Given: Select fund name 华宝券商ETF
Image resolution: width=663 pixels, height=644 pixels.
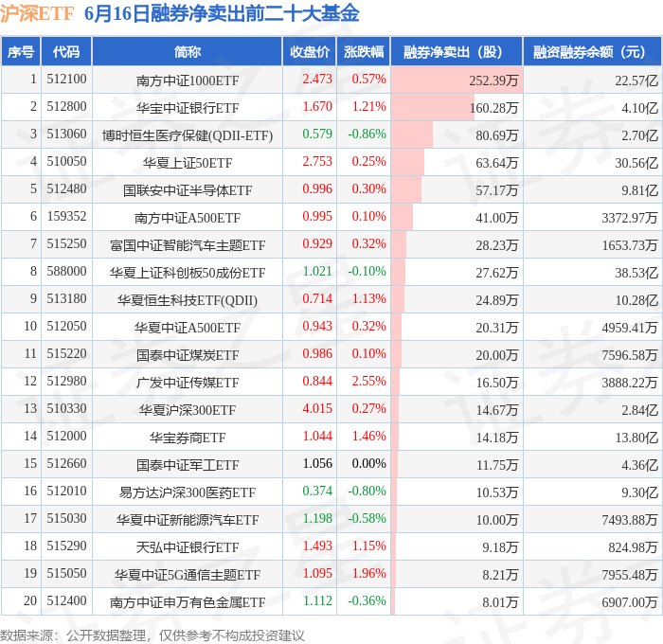Looking at the screenshot, I should (188, 438).
